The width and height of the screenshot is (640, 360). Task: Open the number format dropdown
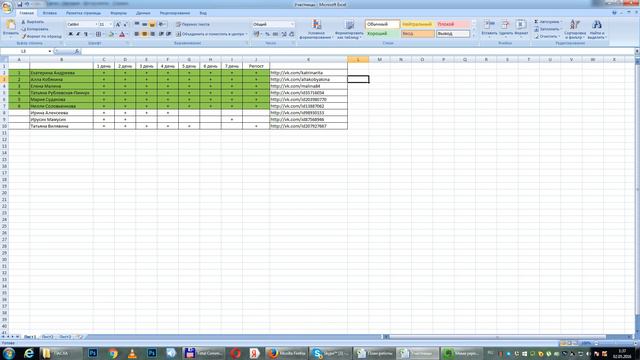(292, 24)
